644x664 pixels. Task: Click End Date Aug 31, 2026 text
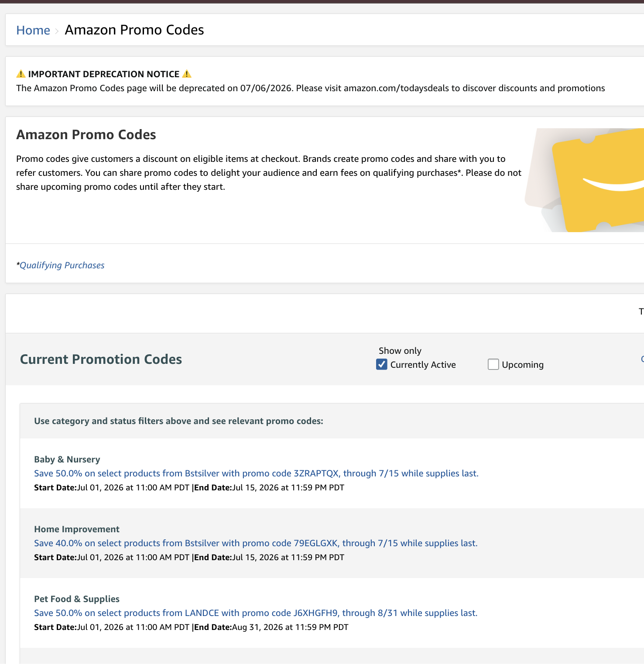(x=271, y=627)
